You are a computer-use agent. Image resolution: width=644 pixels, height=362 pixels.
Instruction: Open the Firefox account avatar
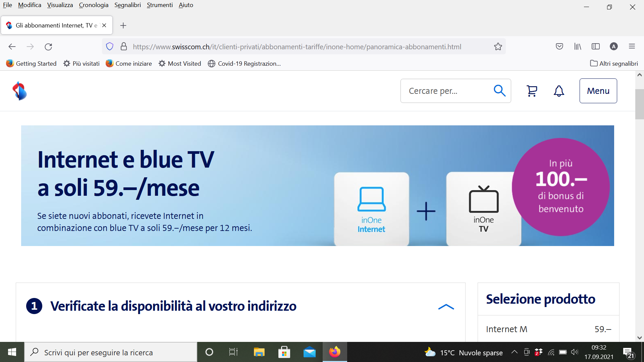[x=614, y=47]
